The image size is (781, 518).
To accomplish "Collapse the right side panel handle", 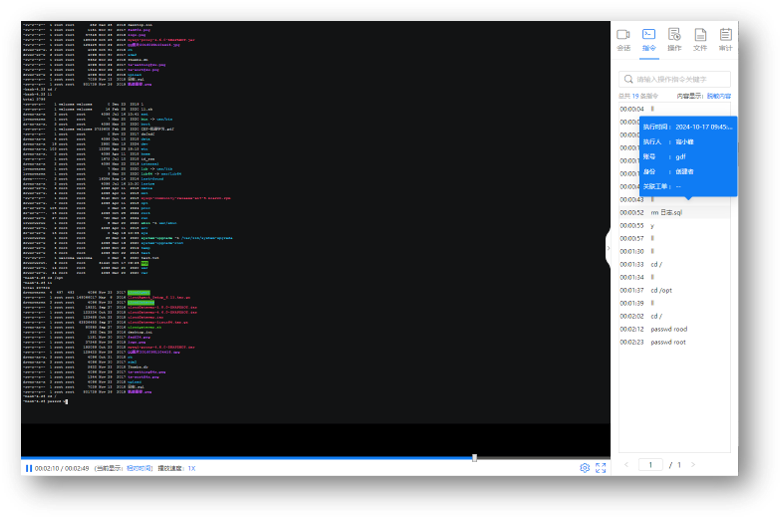I will pyautogui.click(x=608, y=248).
